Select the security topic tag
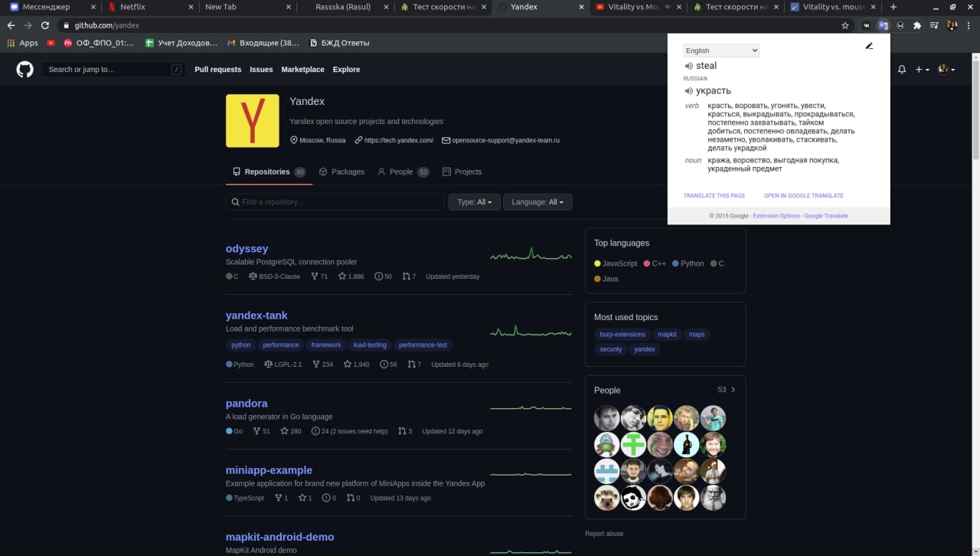Screen dimensions: 980x556 611,349
